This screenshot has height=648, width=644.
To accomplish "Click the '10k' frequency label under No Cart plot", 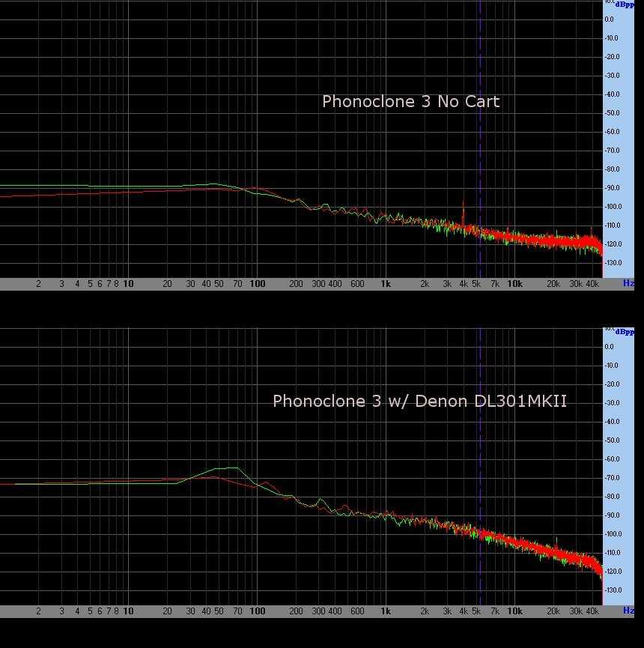I will tap(514, 284).
